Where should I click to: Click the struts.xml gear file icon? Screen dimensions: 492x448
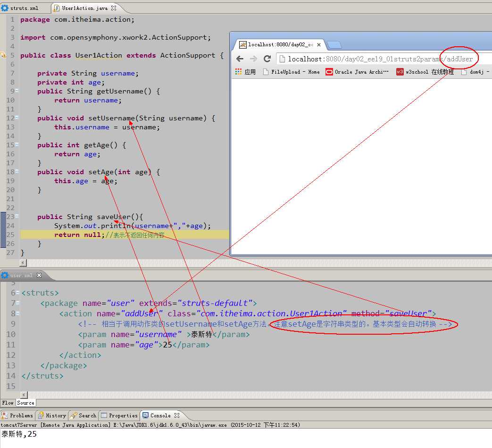(5, 8)
